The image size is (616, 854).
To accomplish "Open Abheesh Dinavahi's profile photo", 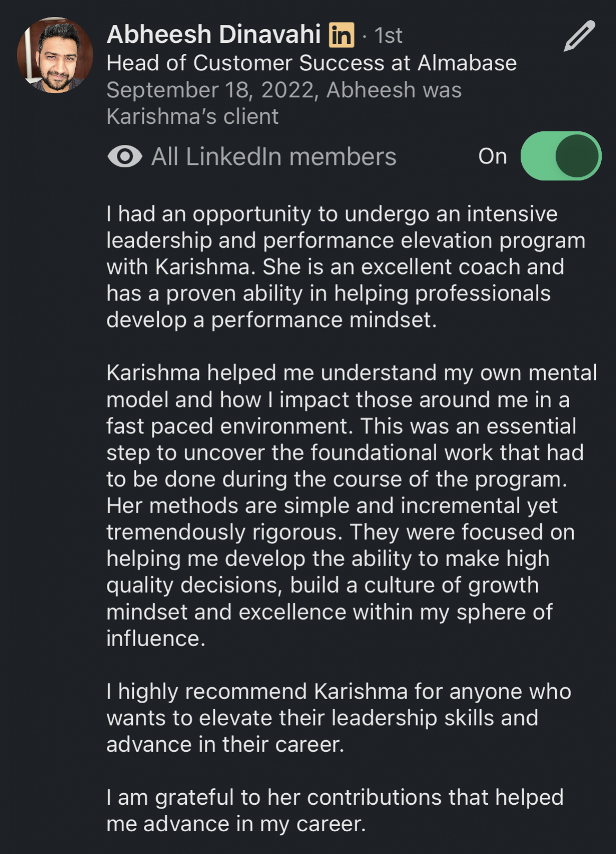I will tap(55, 55).
